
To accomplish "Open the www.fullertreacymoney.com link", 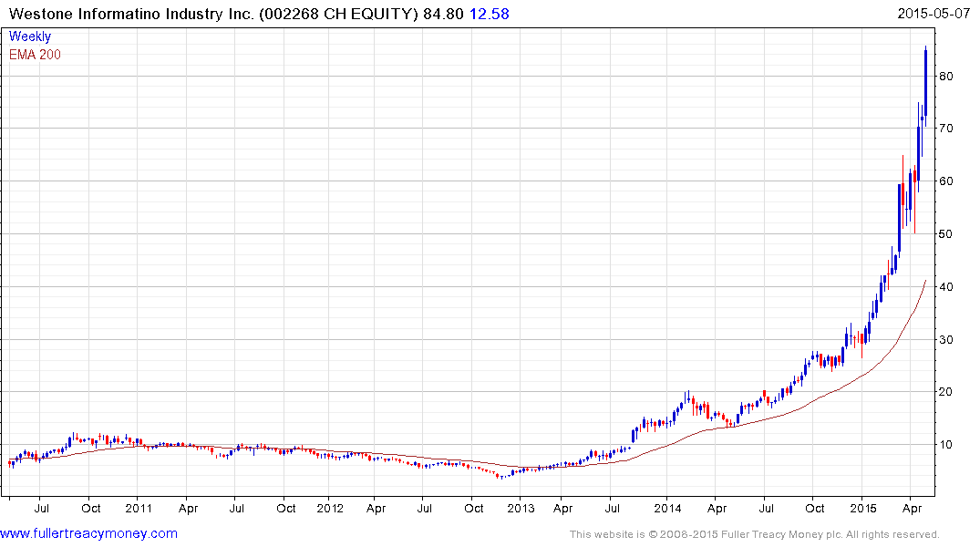I will coord(88,533).
